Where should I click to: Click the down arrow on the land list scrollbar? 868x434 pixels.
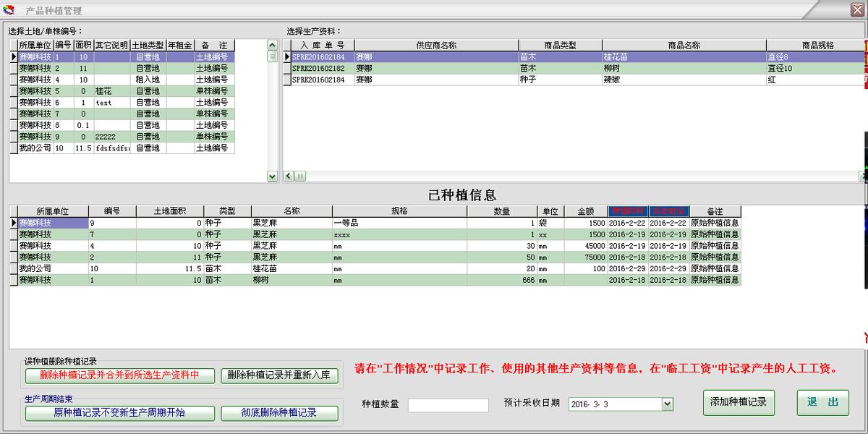pos(273,176)
